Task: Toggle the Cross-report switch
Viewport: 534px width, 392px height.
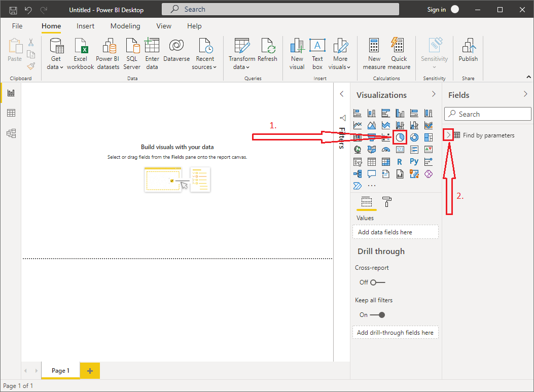Action: [x=377, y=282]
